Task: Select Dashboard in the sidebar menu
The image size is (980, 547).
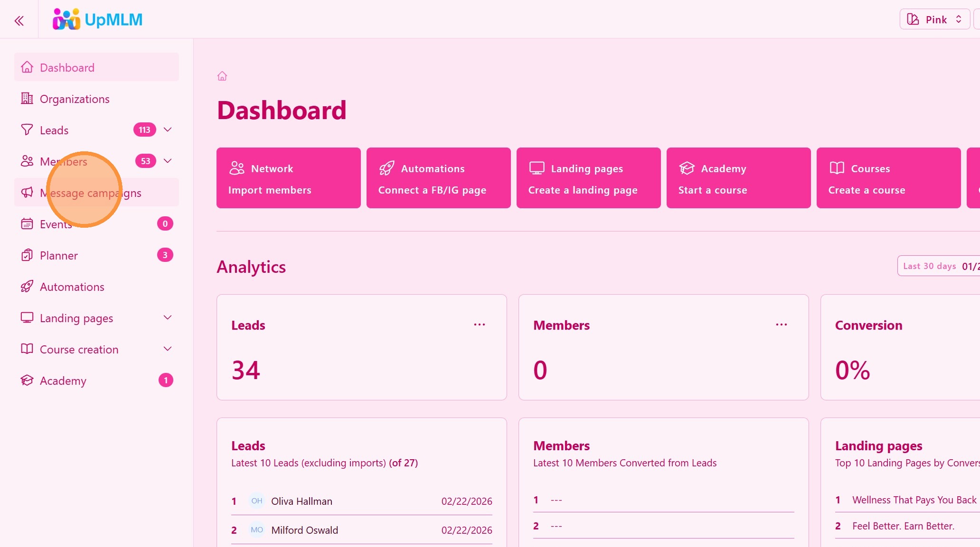Action: (x=67, y=68)
